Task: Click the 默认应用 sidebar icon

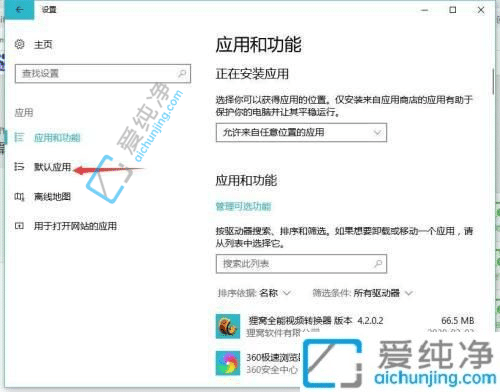Action: point(19,167)
